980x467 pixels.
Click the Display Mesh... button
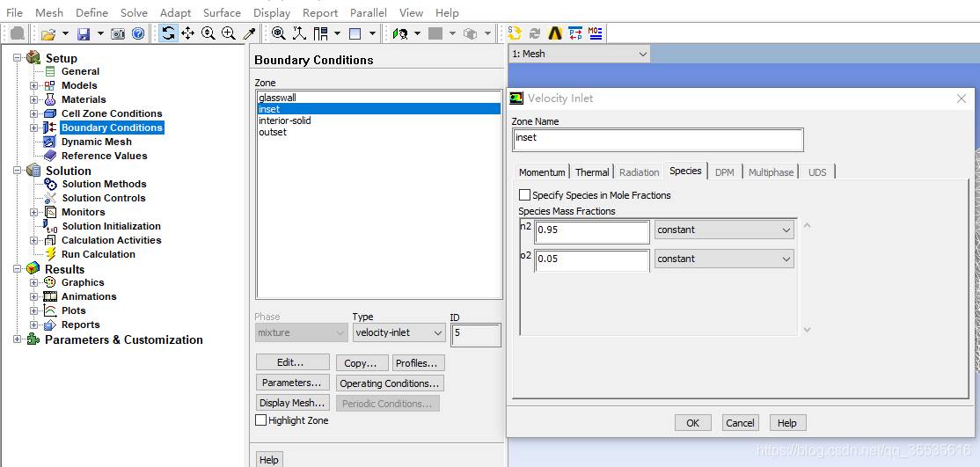click(x=292, y=403)
